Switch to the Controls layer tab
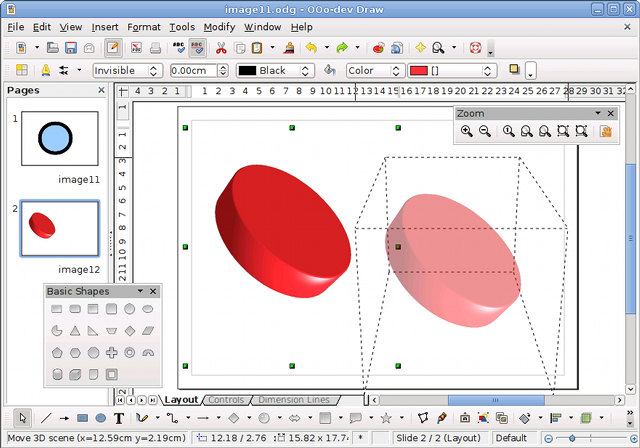 226,400
